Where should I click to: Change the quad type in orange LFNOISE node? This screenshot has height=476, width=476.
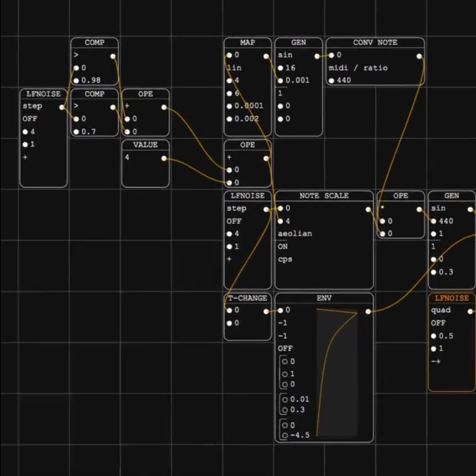(x=440, y=310)
